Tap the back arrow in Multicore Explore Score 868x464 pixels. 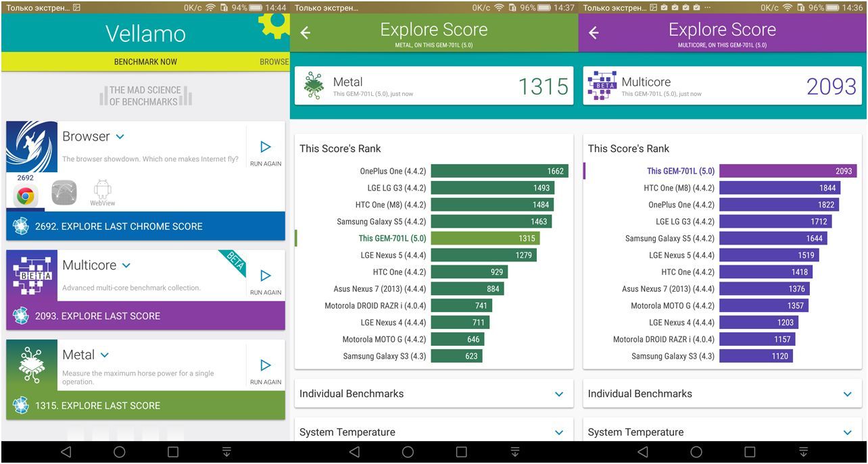(x=594, y=33)
